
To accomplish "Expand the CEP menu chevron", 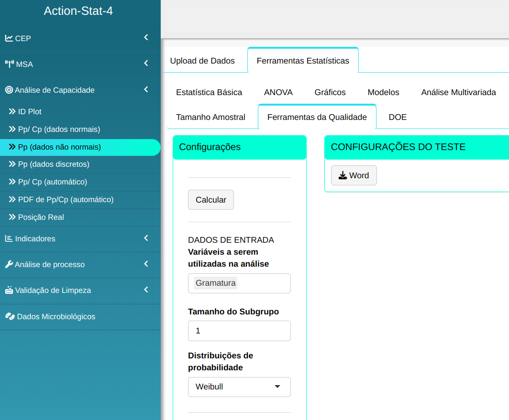I will [x=146, y=37].
